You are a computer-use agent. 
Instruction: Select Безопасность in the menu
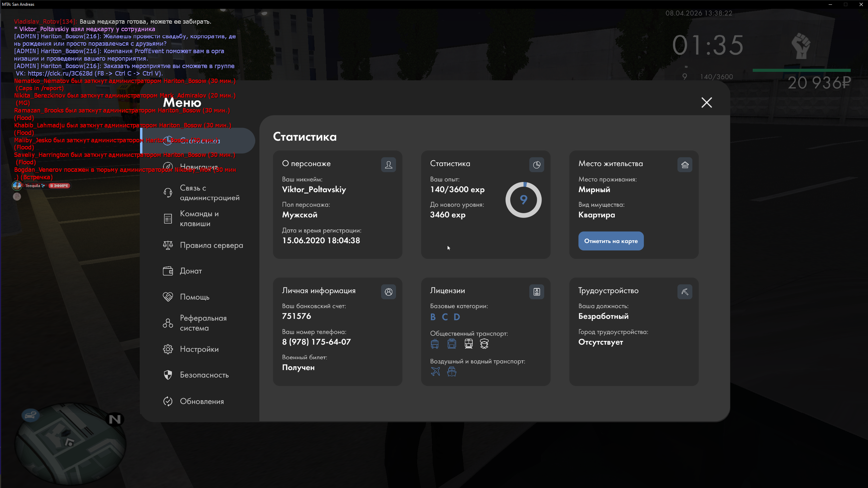click(204, 375)
